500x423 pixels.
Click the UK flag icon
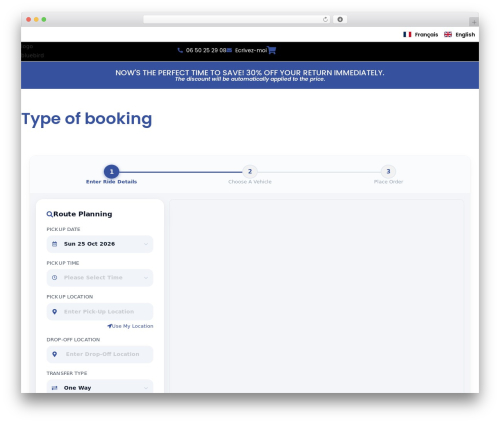[448, 34]
